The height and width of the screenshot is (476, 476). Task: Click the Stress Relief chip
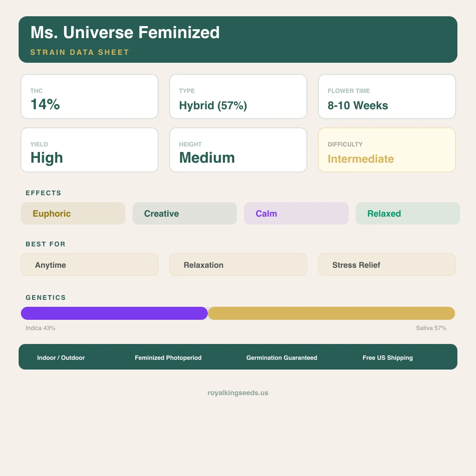pos(387,264)
